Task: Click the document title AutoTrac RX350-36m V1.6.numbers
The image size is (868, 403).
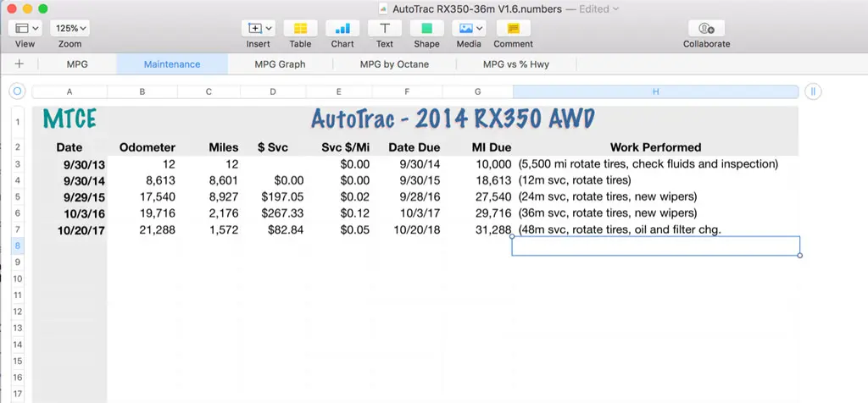Action: (477, 8)
